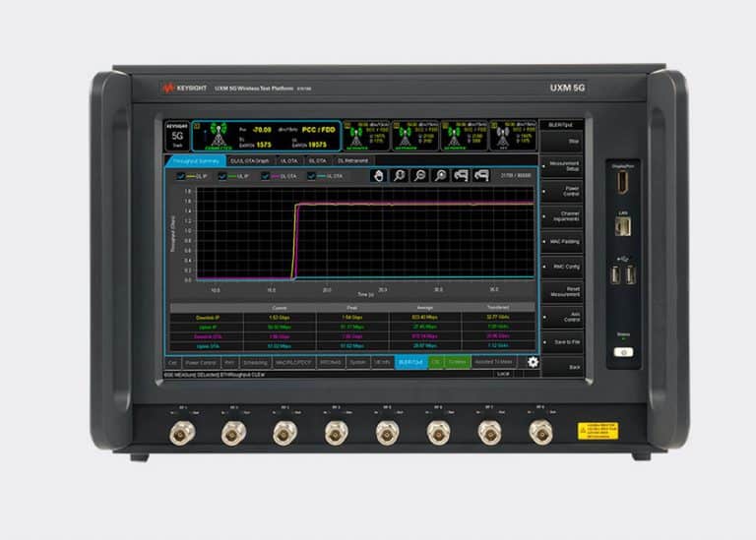Select the System bottom tab
Screen dimensions: 756x540
tap(357, 362)
